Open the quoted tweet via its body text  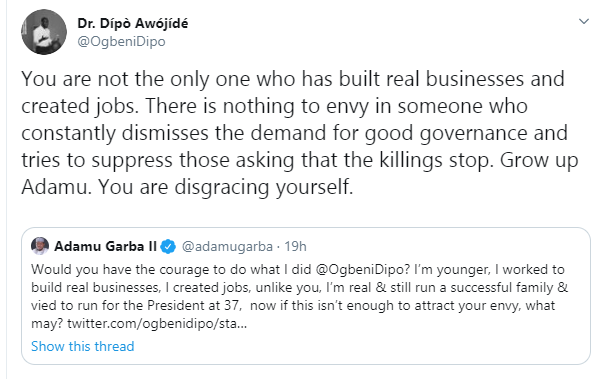[x=299, y=296]
